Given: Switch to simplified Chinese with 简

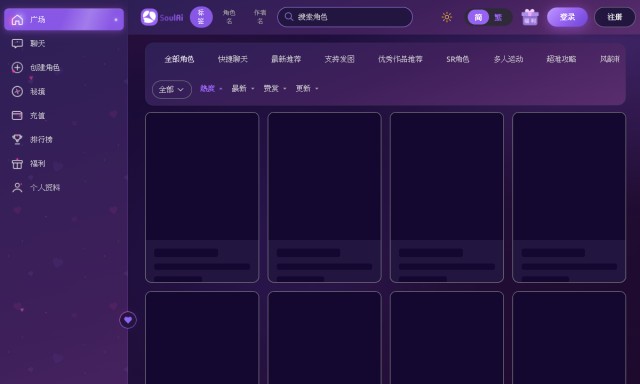Looking at the screenshot, I should 478,17.
